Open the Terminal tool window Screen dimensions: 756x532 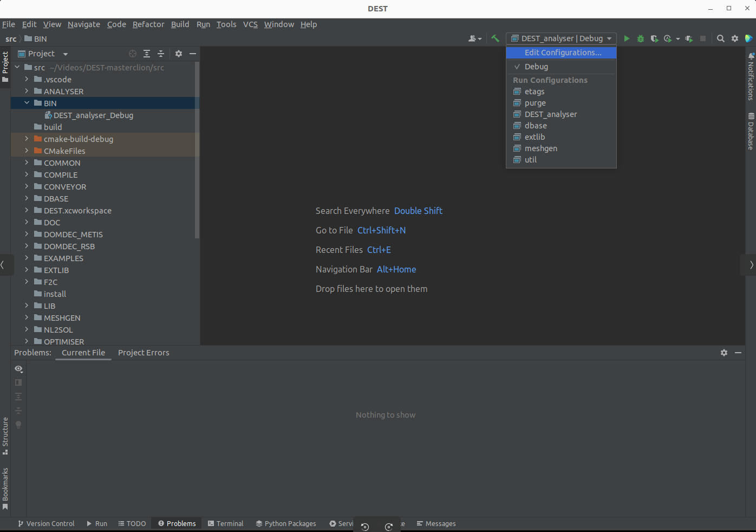(225, 524)
